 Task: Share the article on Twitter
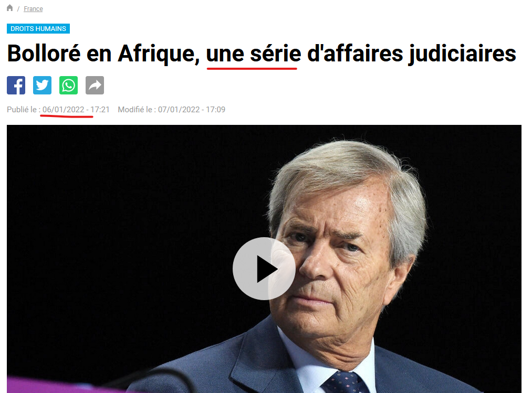(42, 85)
